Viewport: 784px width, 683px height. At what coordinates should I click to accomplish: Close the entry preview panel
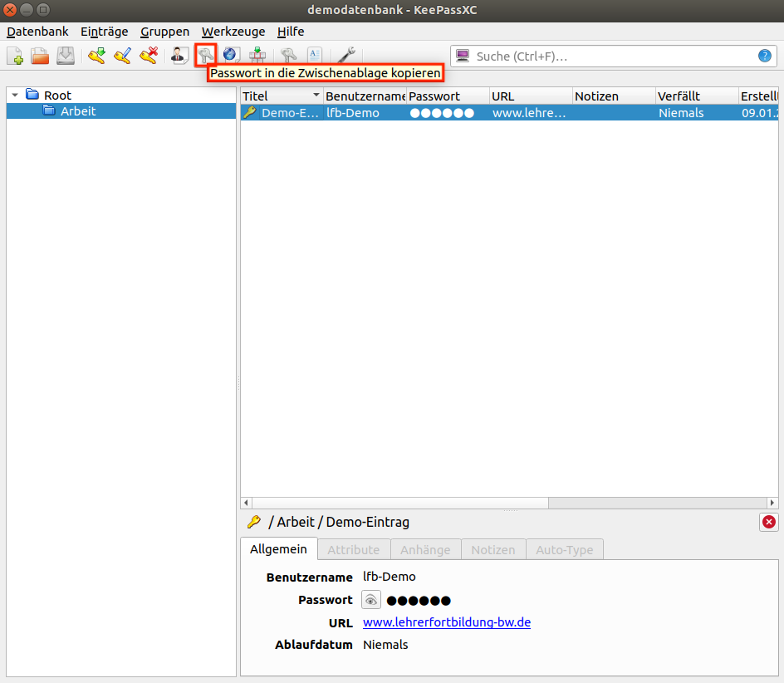(x=768, y=522)
